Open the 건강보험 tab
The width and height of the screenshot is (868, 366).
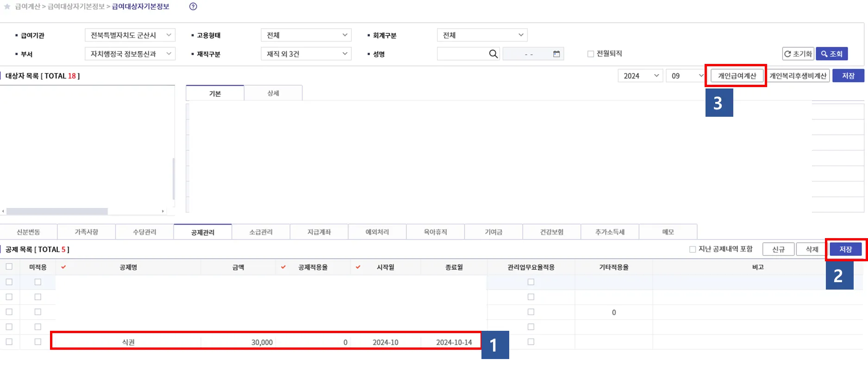click(552, 232)
